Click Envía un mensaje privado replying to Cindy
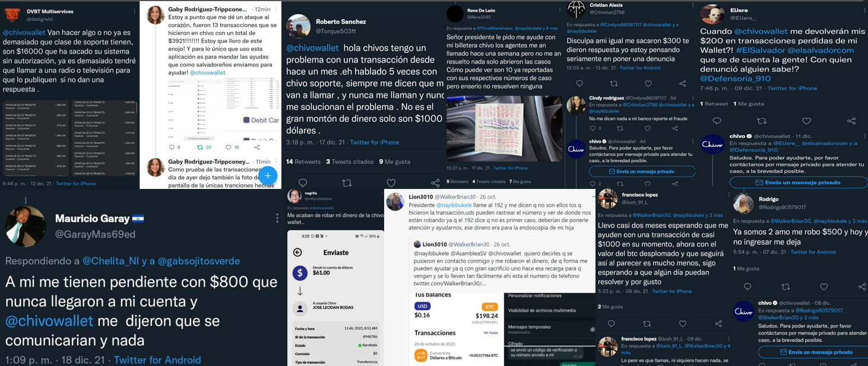This screenshot has height=366, width=868. tap(642, 171)
